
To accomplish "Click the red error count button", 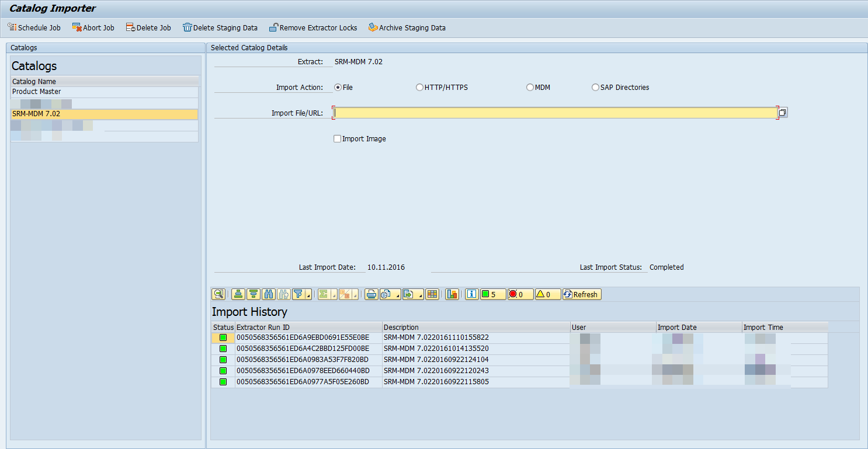I will [x=520, y=294].
